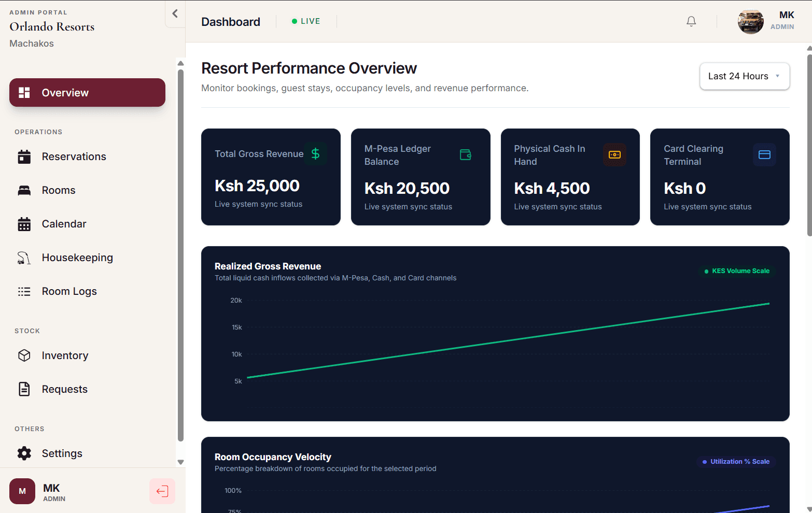Navigate to Rooms
The height and width of the screenshot is (513, 812).
pyautogui.click(x=87, y=190)
